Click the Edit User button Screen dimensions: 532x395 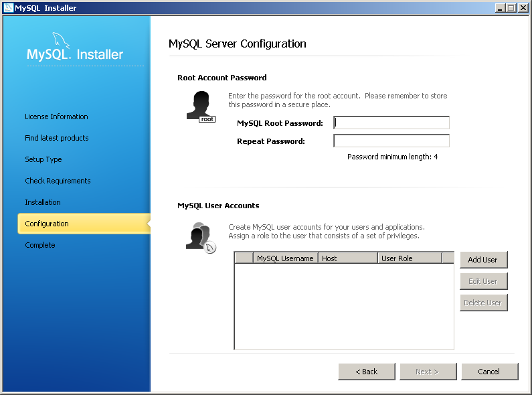click(483, 281)
